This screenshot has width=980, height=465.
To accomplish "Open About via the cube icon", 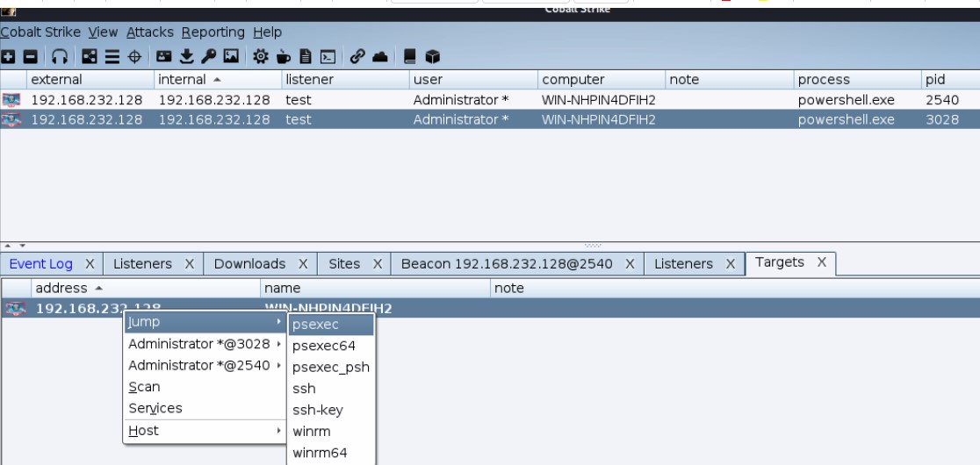I will (433, 57).
